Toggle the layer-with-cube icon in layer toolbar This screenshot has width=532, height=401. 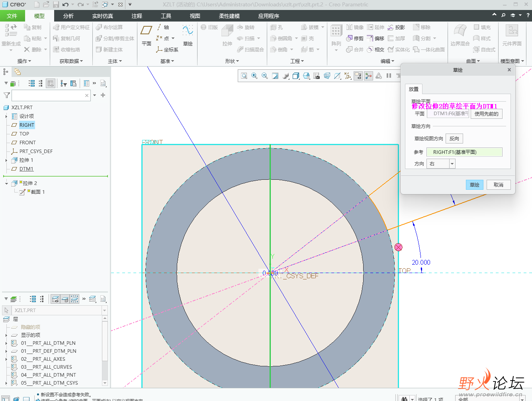[65, 299]
